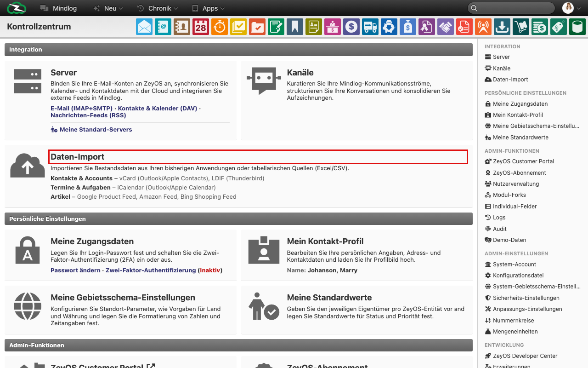
Task: Open the Meine Standardwerte card heading
Action: pyautogui.click(x=329, y=298)
